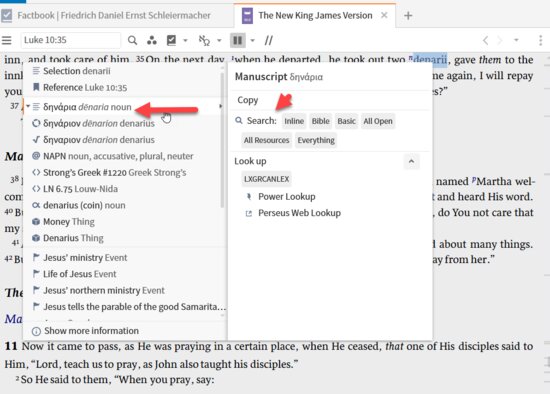Click the back navigation arrow
The image size is (550, 394).
point(485,40)
